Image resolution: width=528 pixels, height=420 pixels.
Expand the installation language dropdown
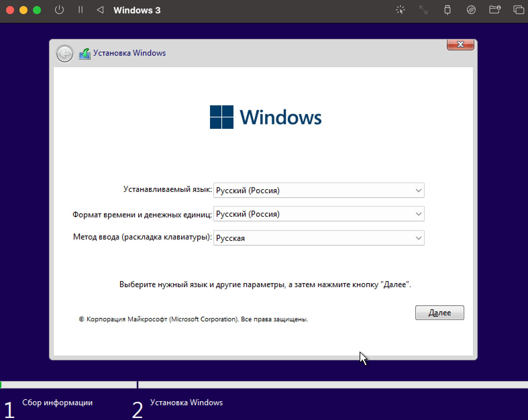click(319, 190)
